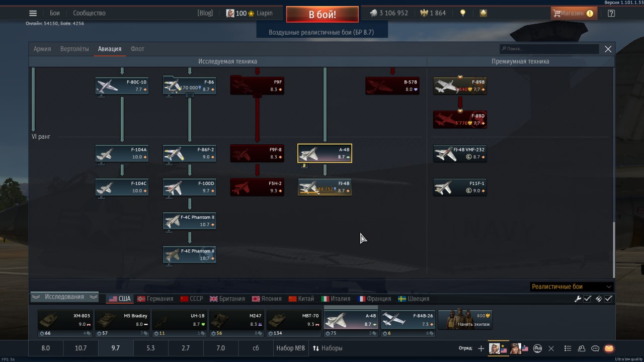
Task: Open the chat bubble icon
Action: pos(595,348)
